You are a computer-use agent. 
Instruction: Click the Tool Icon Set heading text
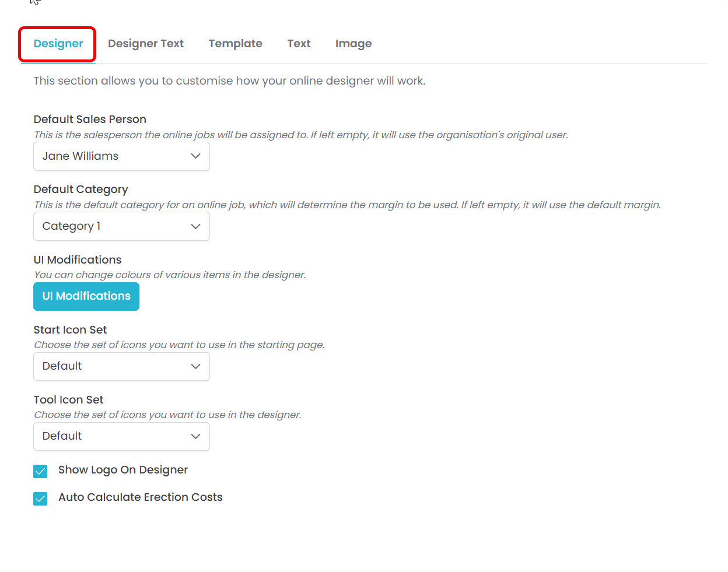68,400
